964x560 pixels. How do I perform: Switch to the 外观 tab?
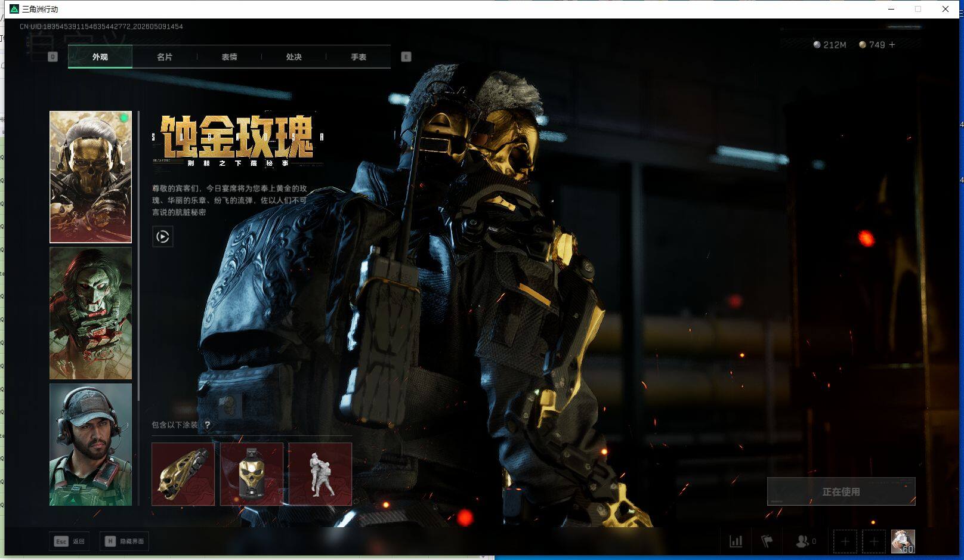coord(100,57)
